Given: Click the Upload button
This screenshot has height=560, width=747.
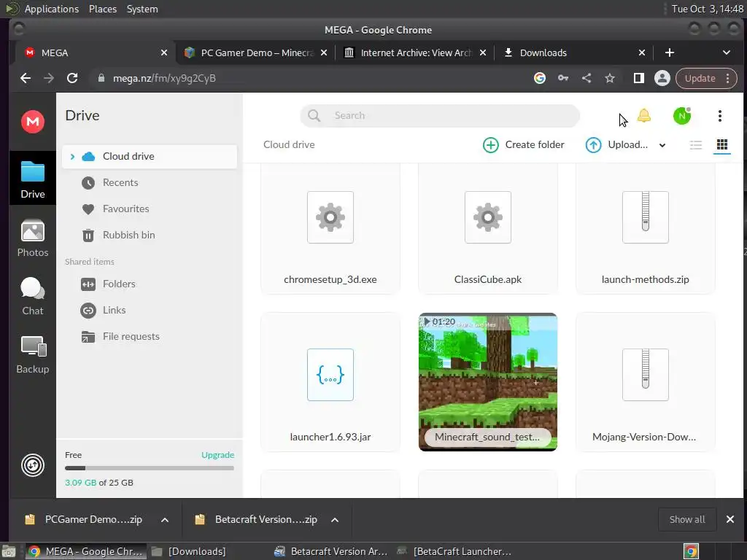Looking at the screenshot, I should (616, 145).
